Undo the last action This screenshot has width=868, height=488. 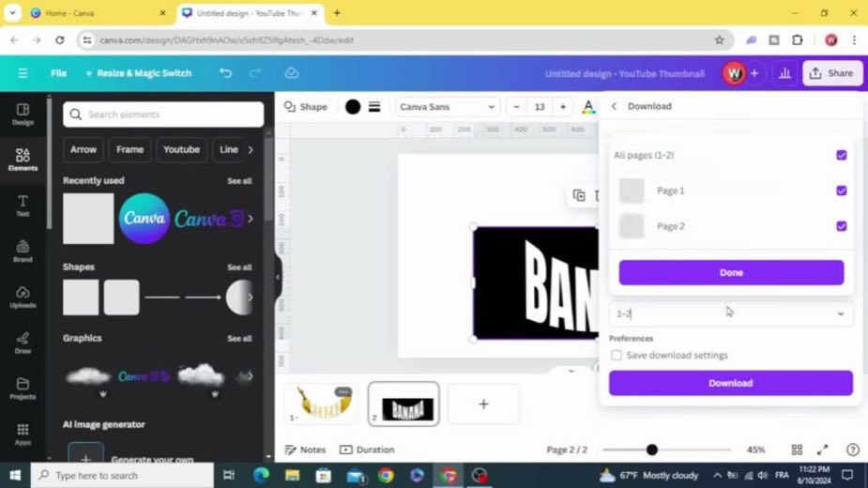[x=225, y=73]
